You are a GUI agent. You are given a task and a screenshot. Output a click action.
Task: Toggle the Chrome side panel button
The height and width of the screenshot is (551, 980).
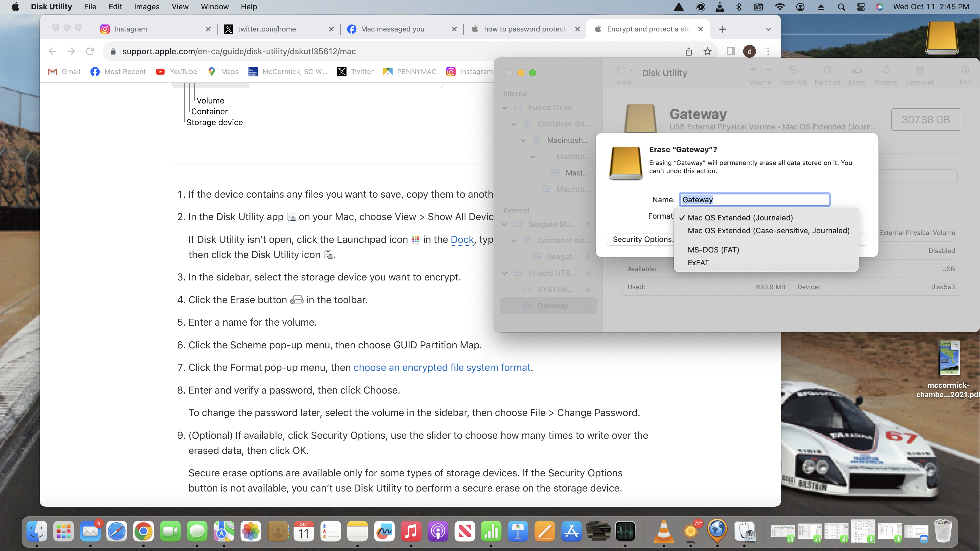point(730,51)
